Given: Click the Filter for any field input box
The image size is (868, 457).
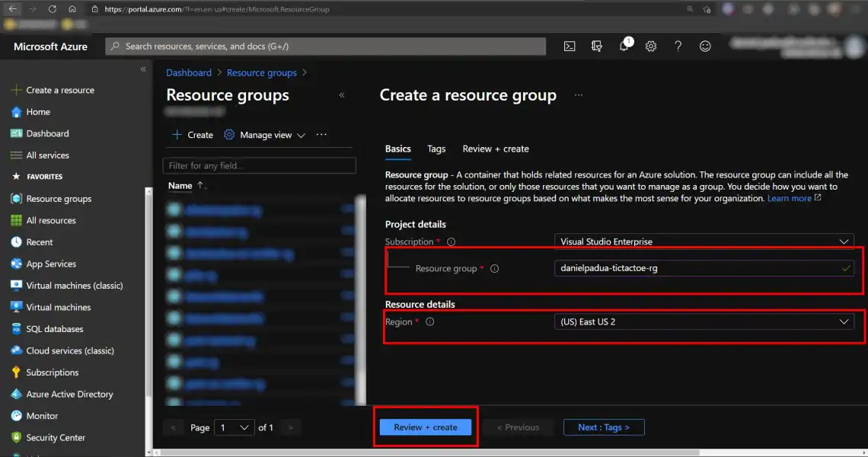Looking at the screenshot, I should coord(259,165).
